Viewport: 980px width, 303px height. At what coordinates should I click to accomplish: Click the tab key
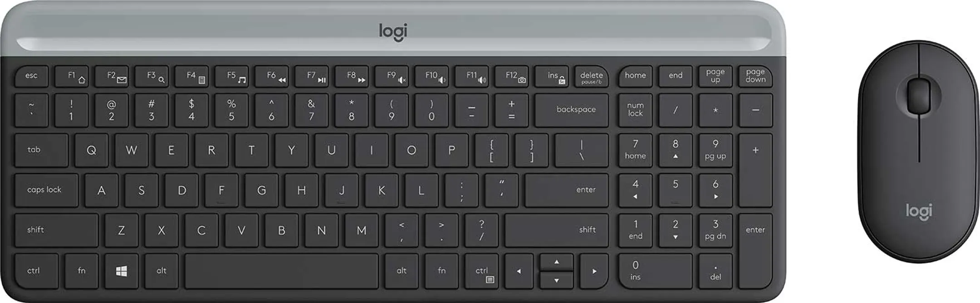(41, 150)
